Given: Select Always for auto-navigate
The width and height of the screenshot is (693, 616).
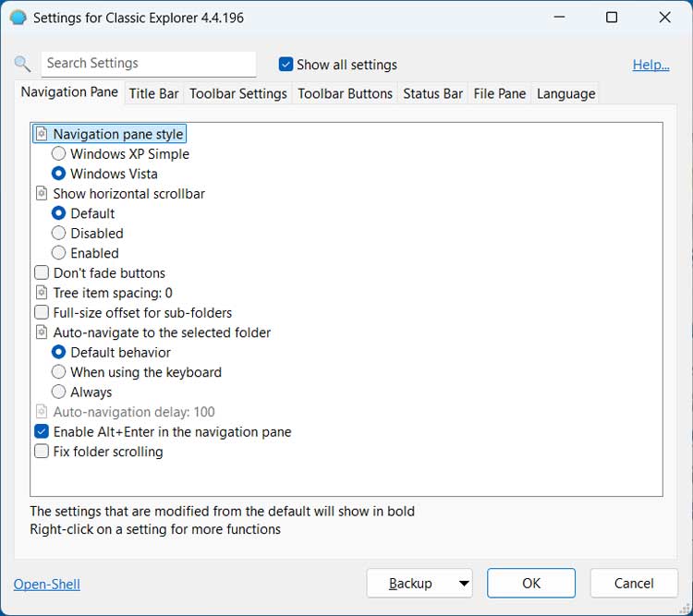Looking at the screenshot, I should 58,392.
